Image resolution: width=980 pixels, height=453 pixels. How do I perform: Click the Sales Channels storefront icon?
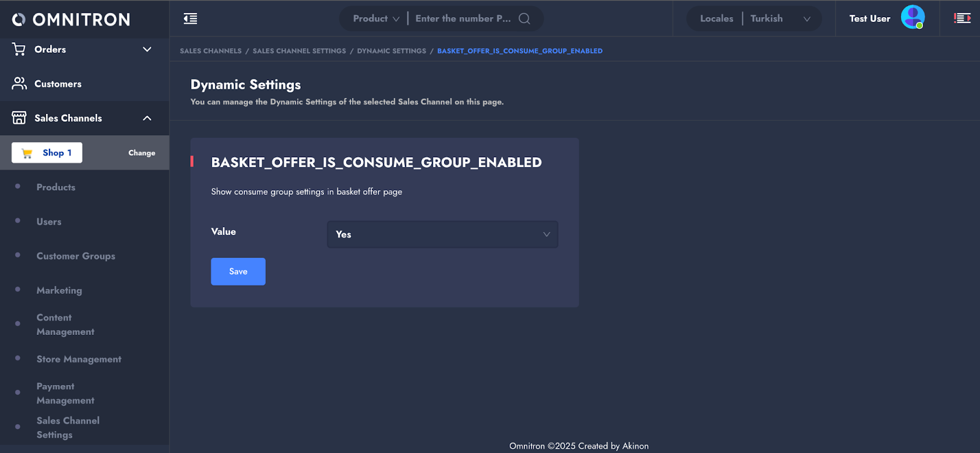[x=19, y=118]
